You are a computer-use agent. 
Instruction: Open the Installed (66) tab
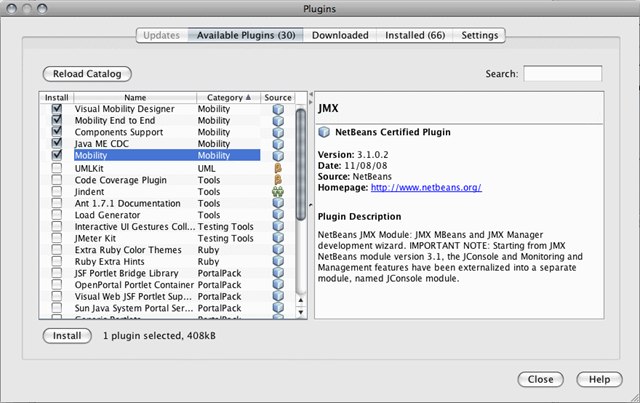click(415, 36)
